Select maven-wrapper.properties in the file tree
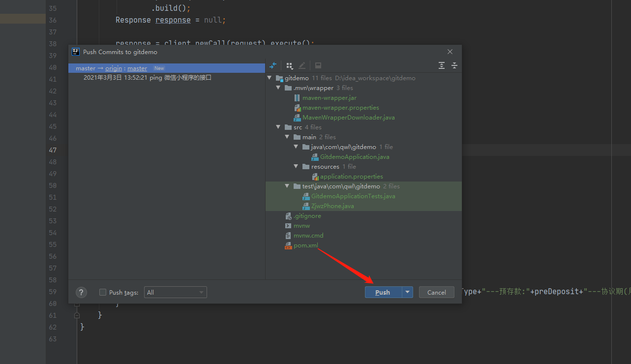The image size is (631, 364). tap(341, 108)
